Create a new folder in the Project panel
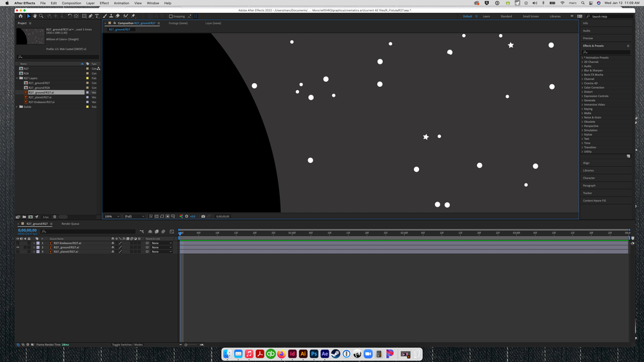644x362 pixels. 24,216
